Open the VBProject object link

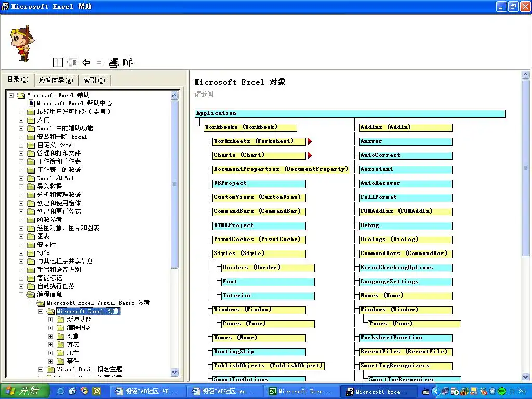pyautogui.click(x=260, y=183)
